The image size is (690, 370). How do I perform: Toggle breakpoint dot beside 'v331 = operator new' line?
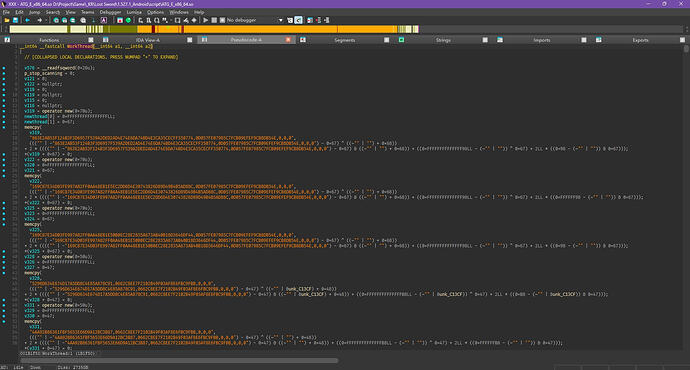coord(4,305)
